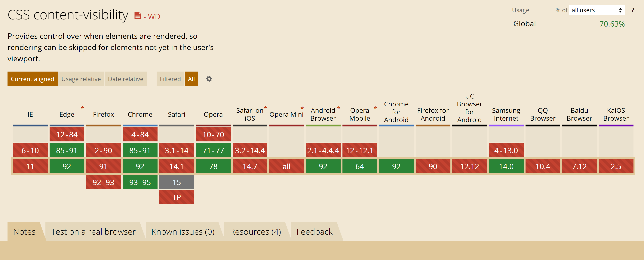Click the question mark help icon

(633, 10)
